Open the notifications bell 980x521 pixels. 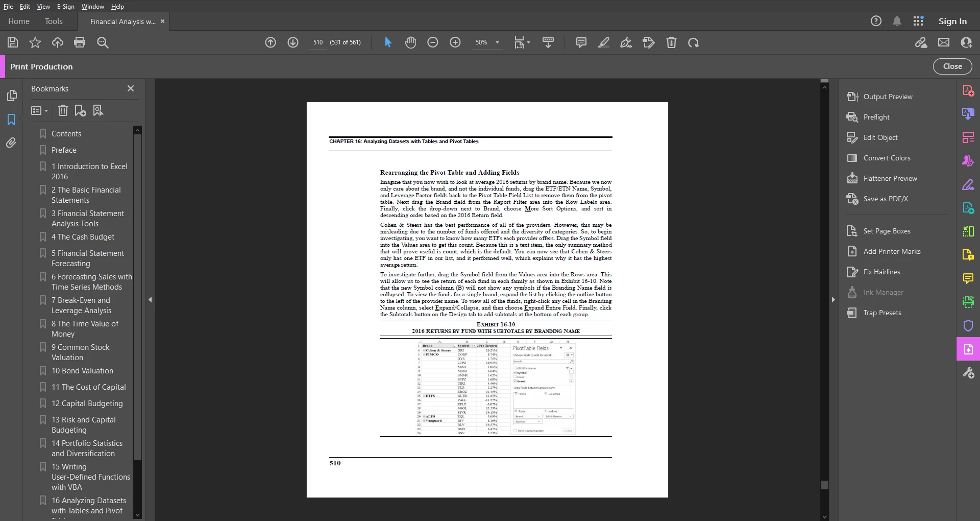click(897, 21)
